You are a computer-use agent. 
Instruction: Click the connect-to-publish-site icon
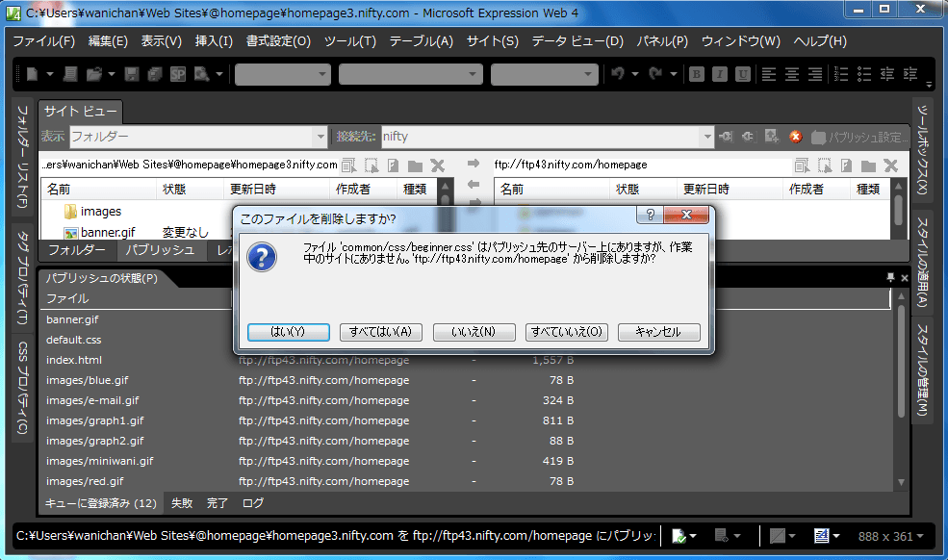pyautogui.click(x=726, y=137)
